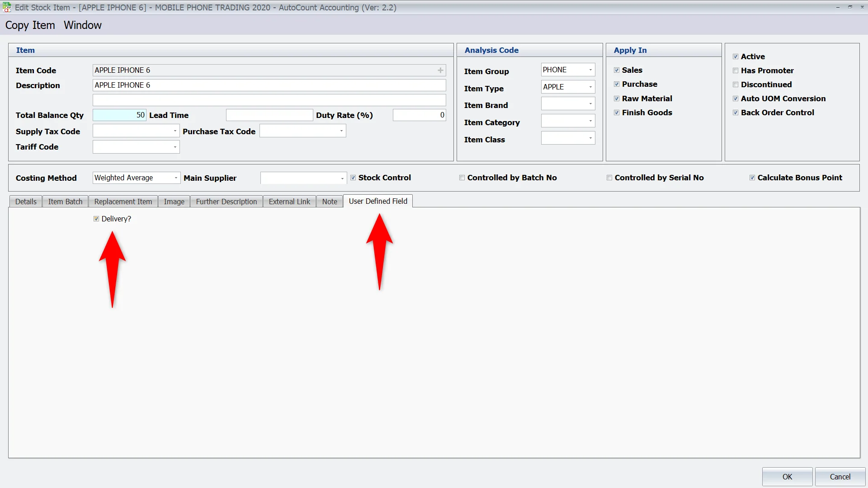Toggle the Raw Material checkbox

coord(617,99)
